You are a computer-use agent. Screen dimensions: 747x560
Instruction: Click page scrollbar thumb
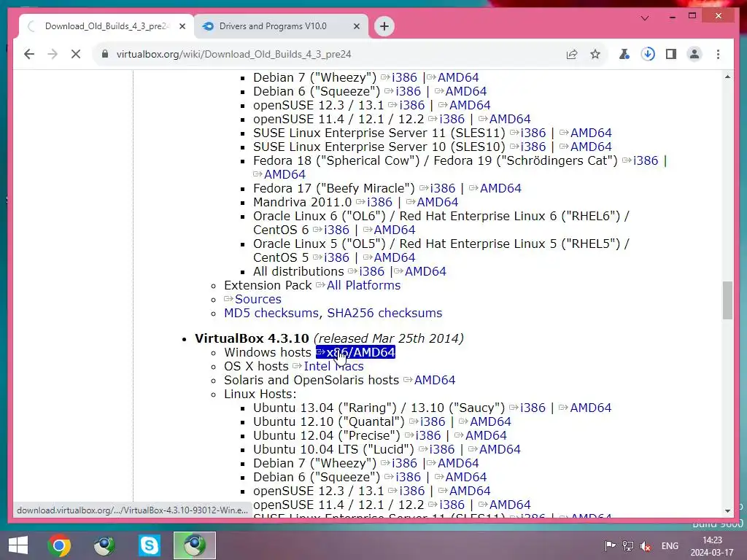coord(727,300)
